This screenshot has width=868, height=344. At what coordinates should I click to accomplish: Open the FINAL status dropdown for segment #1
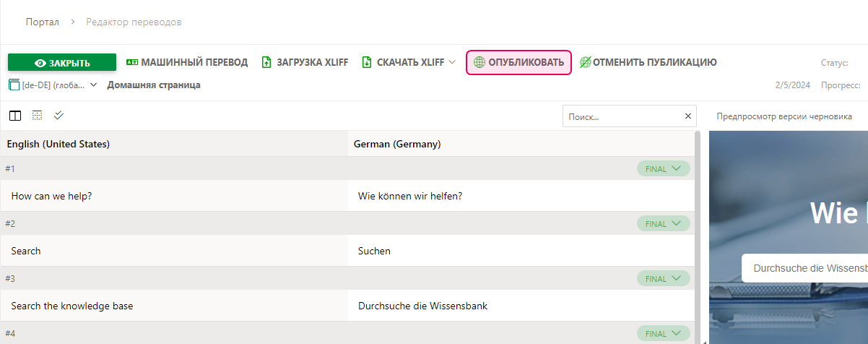click(x=663, y=169)
